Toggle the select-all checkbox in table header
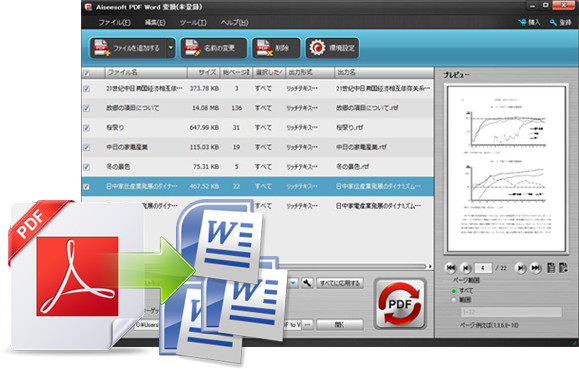The width and height of the screenshot is (579, 369). tap(86, 73)
